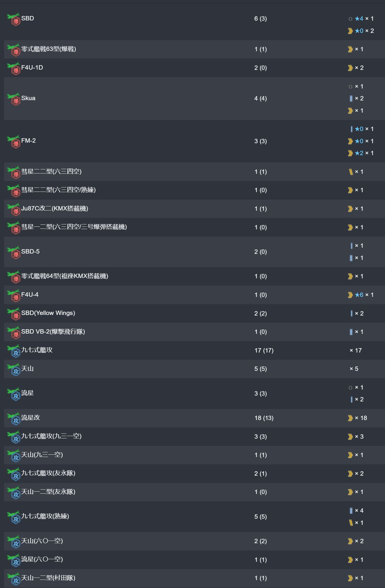Select the 零式艦戦63型(爆戦) equipment name
Screen dimensions: 385x588
tap(49, 49)
